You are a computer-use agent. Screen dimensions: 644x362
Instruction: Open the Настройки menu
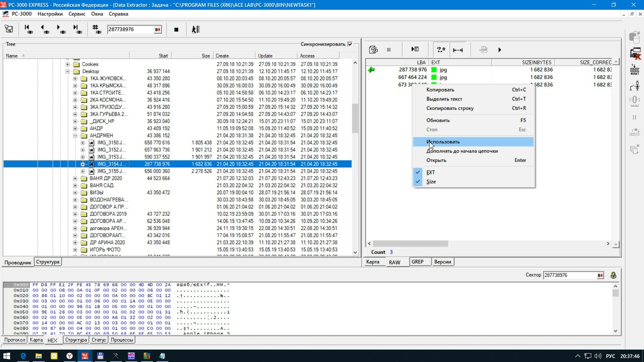(50, 14)
